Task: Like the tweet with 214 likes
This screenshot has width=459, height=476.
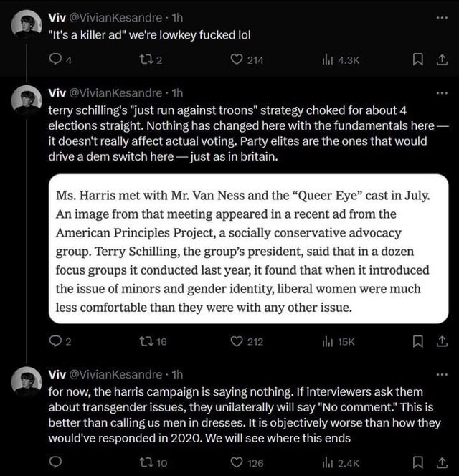Action: pos(247,59)
